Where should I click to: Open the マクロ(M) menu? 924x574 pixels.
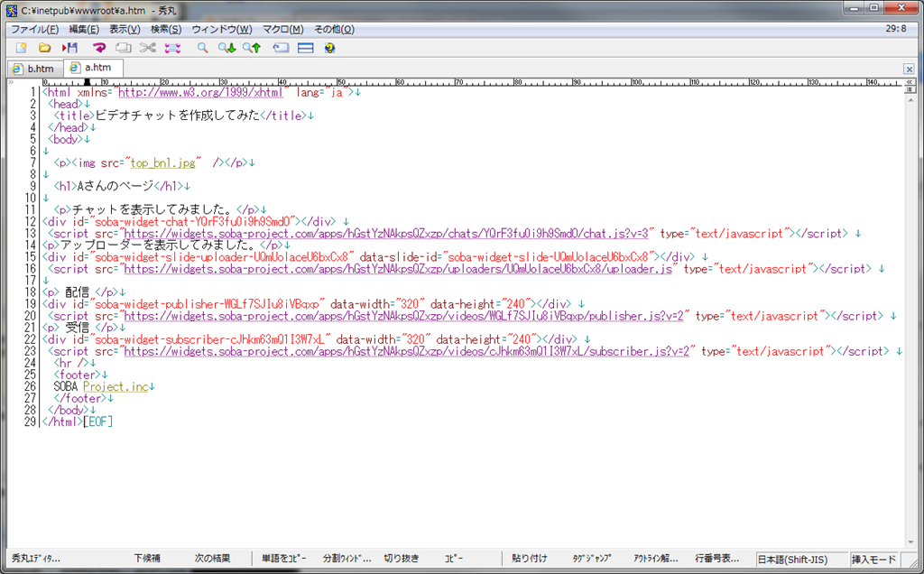coord(282,29)
